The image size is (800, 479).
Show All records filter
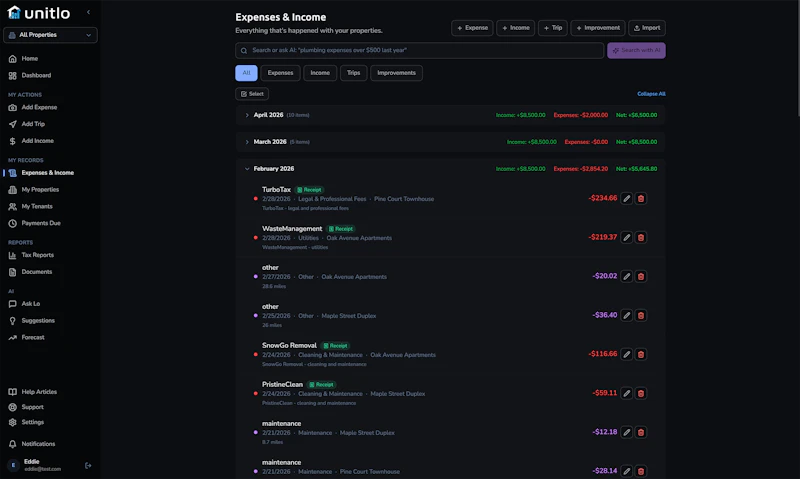click(246, 73)
